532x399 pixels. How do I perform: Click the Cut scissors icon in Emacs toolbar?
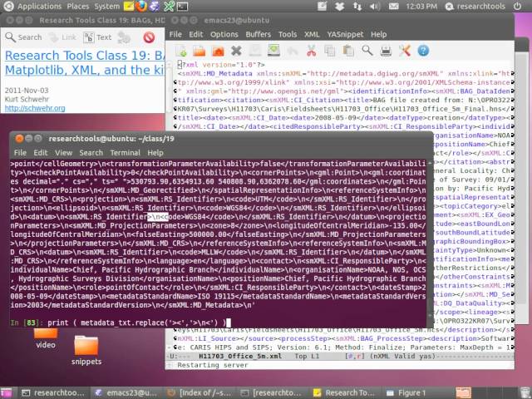tap(311, 51)
